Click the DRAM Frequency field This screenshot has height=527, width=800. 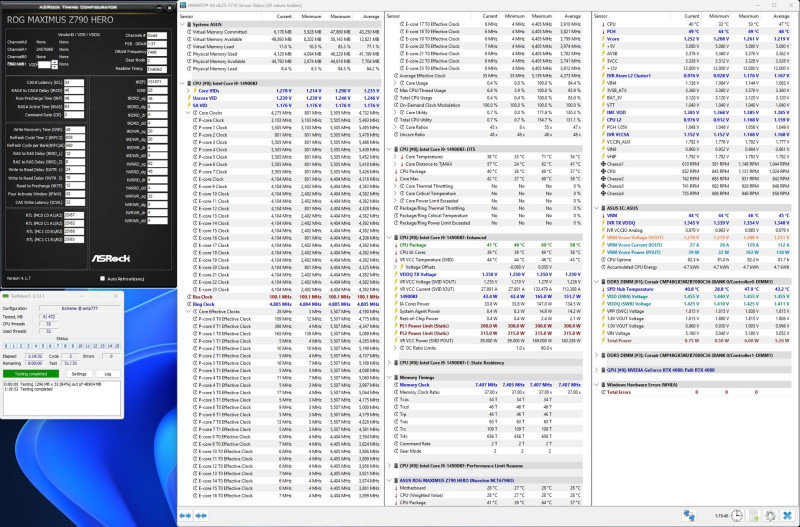(157, 52)
